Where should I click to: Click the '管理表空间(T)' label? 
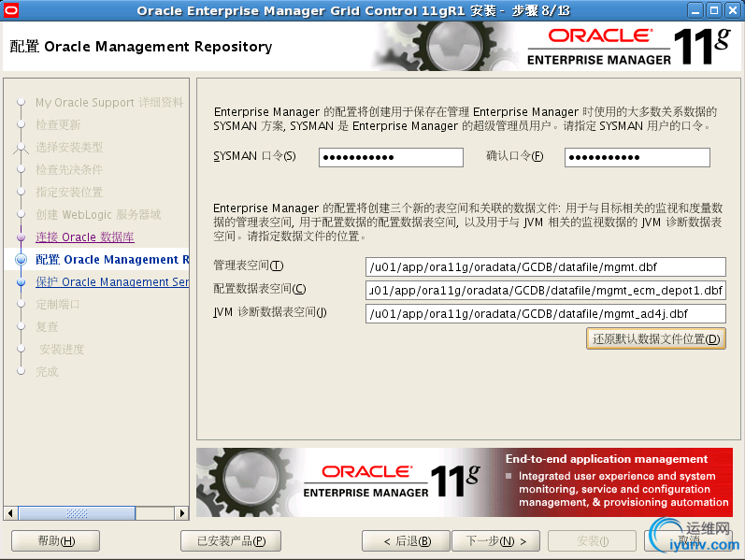[249, 266]
